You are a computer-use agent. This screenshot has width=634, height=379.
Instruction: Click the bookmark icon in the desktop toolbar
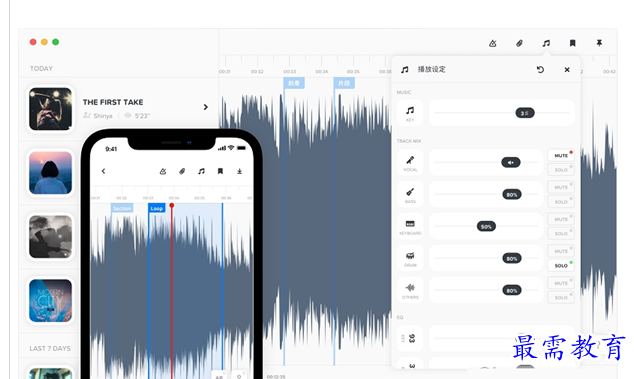pos(573,43)
